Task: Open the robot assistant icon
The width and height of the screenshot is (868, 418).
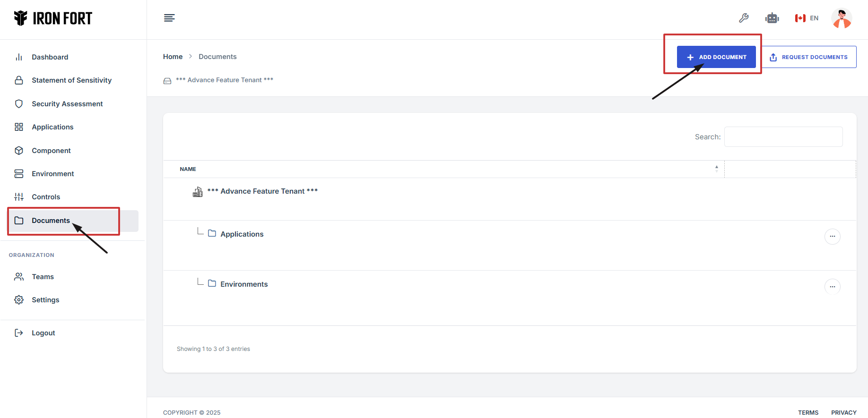Action: pos(772,18)
